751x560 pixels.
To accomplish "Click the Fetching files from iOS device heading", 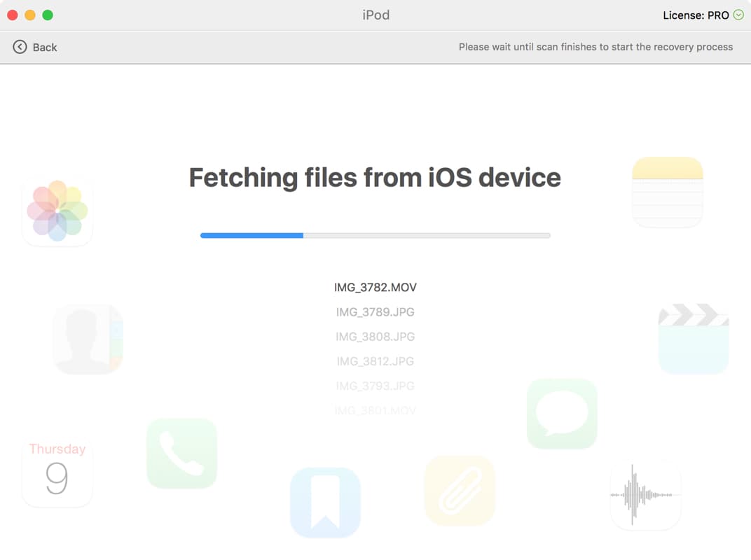I will (375, 178).
